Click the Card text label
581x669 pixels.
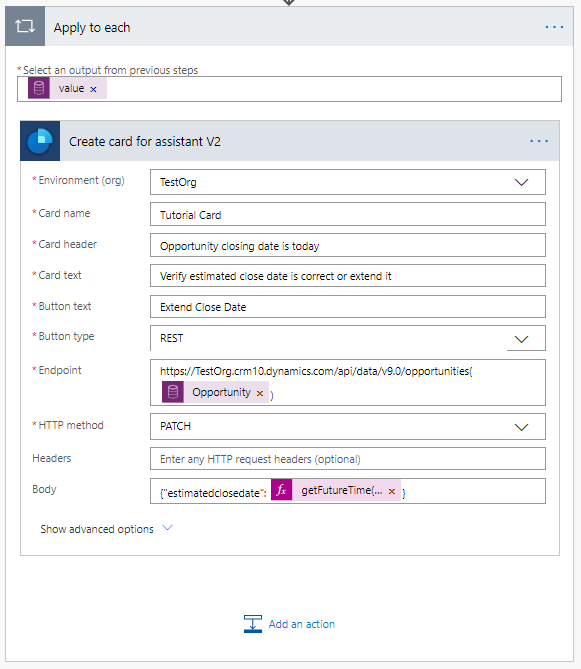coord(60,275)
